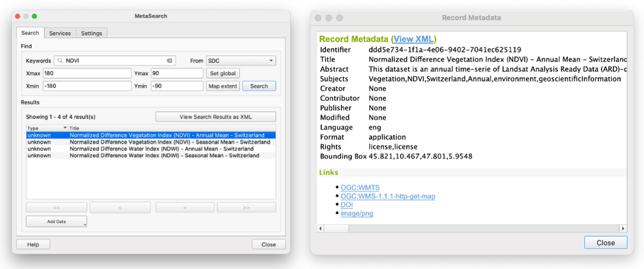Open the View XML link
This screenshot has height=269, width=644.
(x=414, y=39)
